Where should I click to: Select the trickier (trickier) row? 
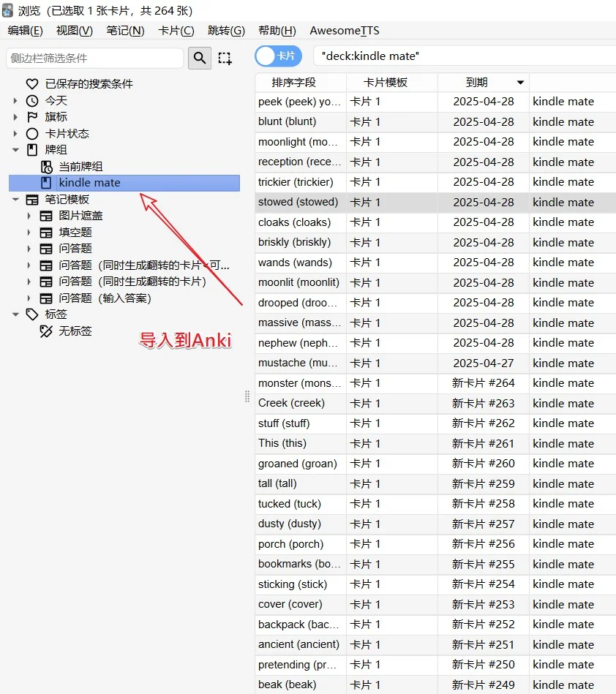(435, 182)
